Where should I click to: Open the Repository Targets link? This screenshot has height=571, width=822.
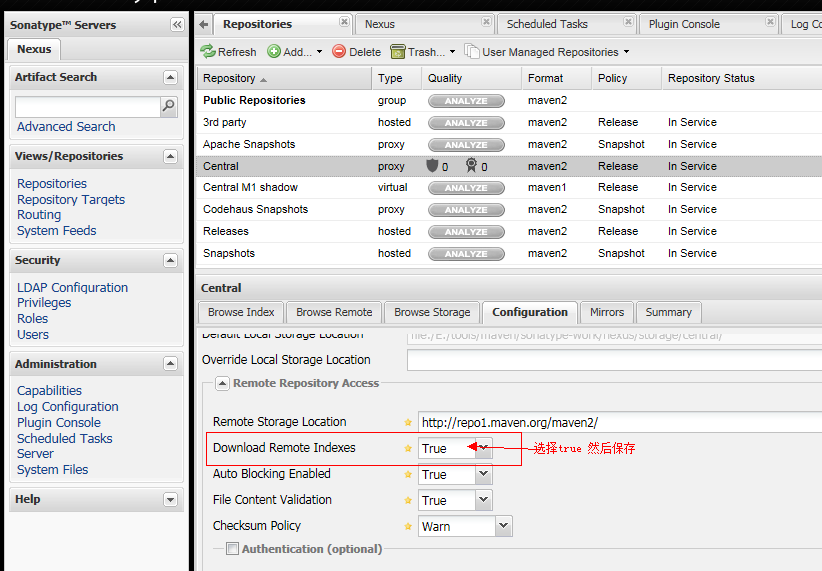71,199
